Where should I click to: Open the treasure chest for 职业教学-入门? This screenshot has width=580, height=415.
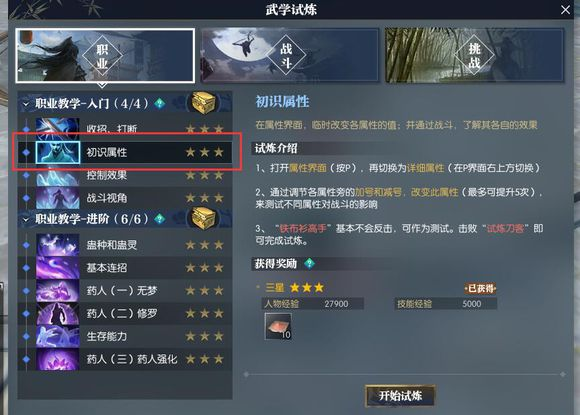[203, 102]
